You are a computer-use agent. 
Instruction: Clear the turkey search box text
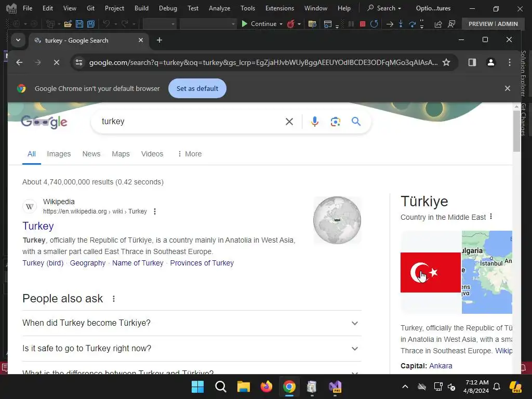289,122
